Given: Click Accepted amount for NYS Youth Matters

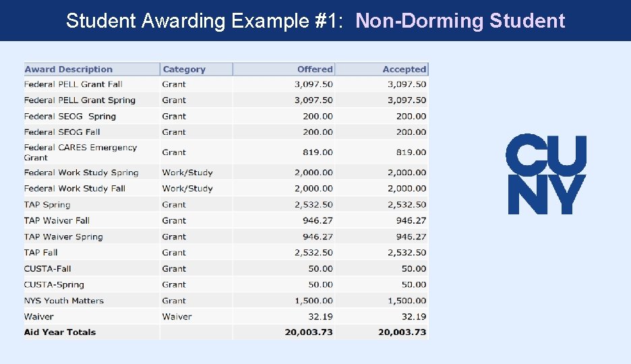Looking at the screenshot, I should click(407, 301).
